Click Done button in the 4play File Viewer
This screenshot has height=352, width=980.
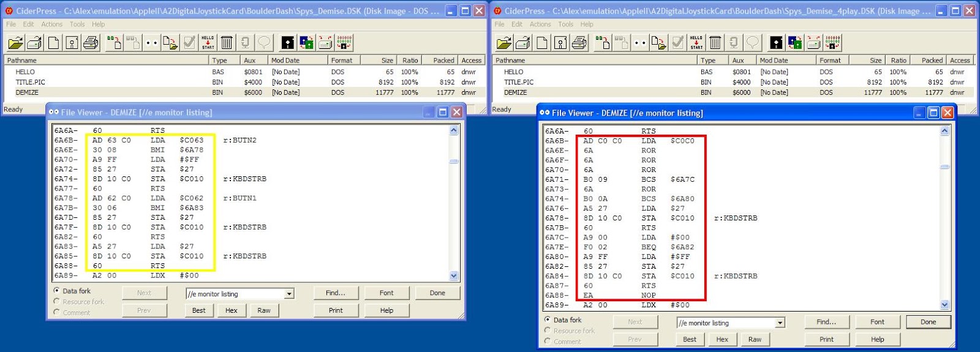tap(928, 321)
